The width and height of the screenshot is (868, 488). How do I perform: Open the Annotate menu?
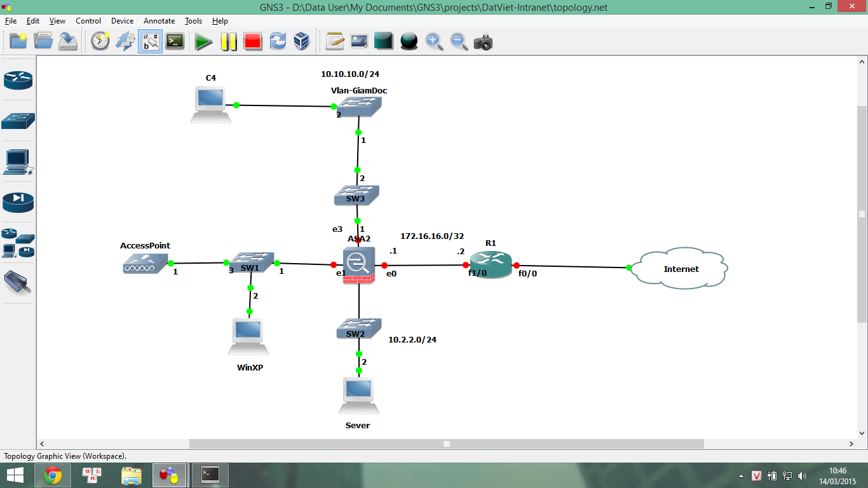point(159,21)
